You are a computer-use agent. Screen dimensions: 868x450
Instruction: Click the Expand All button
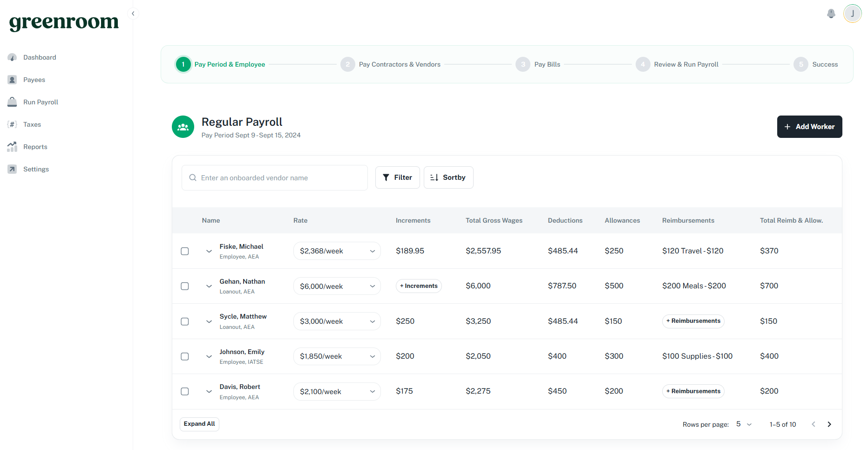pos(199,424)
